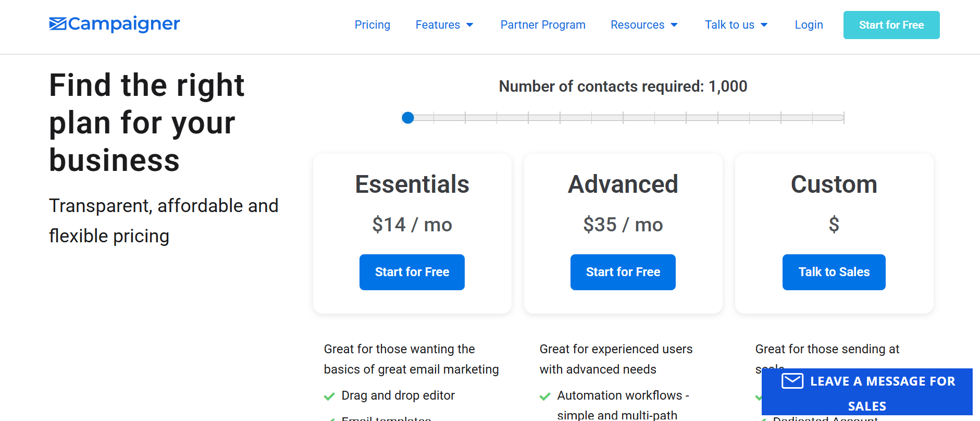Click 'Great for experienced users' description
Screen dimensions: 980x421
pos(616,359)
